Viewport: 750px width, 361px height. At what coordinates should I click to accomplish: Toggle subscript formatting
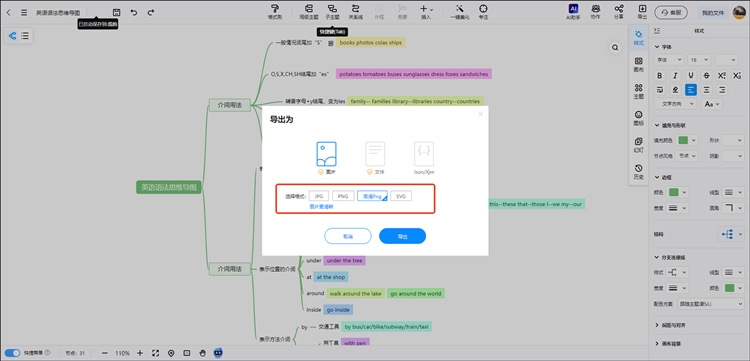737,76
